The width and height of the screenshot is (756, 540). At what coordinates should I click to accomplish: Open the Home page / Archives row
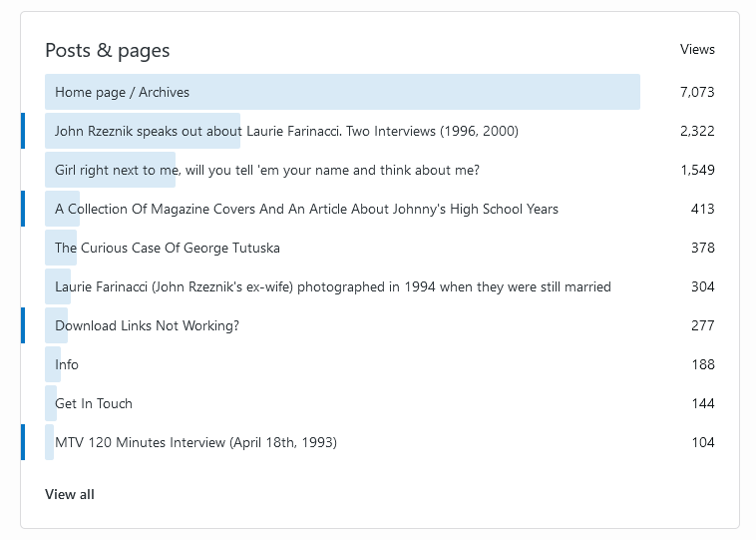pos(122,92)
